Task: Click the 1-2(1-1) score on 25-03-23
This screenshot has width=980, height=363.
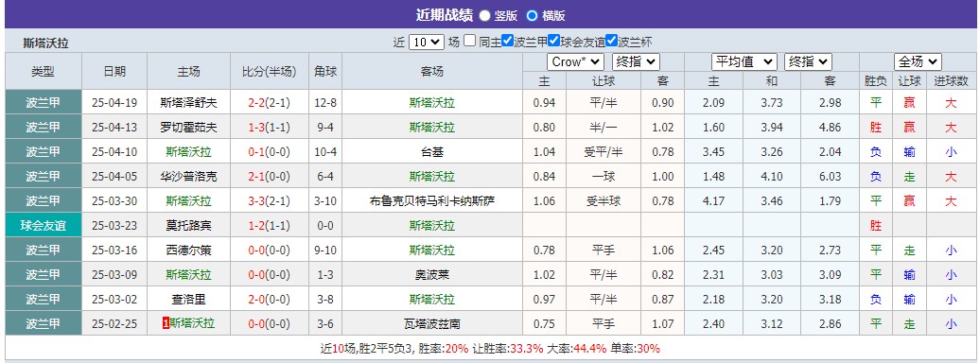Action: 270,226
